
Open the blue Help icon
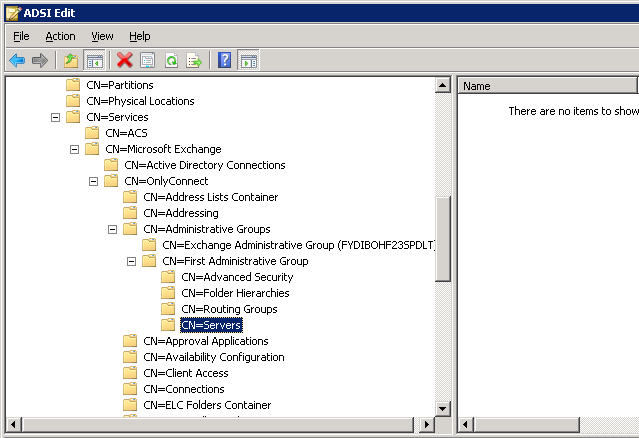[x=225, y=60]
